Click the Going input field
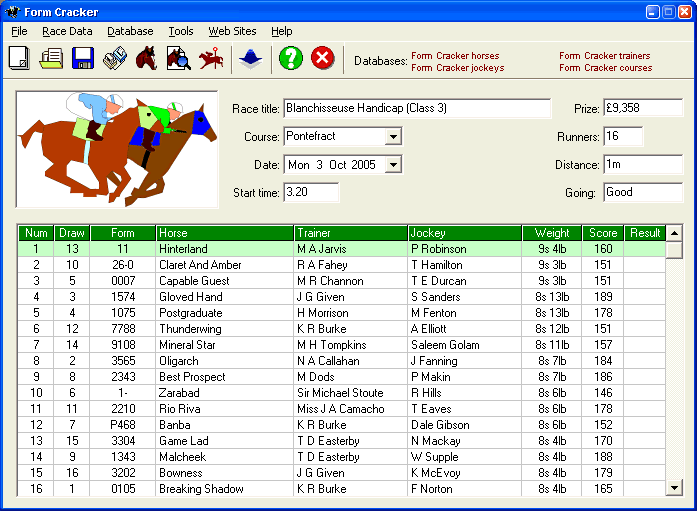 coord(643,192)
